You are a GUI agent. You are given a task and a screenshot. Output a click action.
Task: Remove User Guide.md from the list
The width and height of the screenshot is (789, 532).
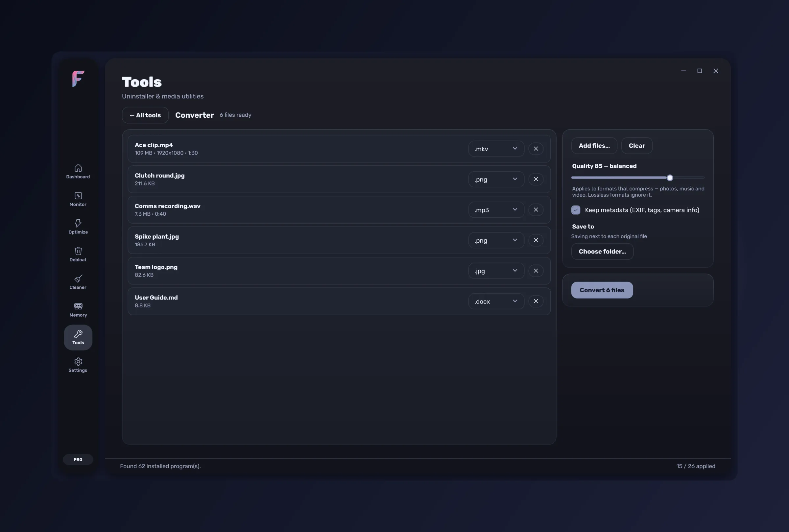click(x=536, y=301)
